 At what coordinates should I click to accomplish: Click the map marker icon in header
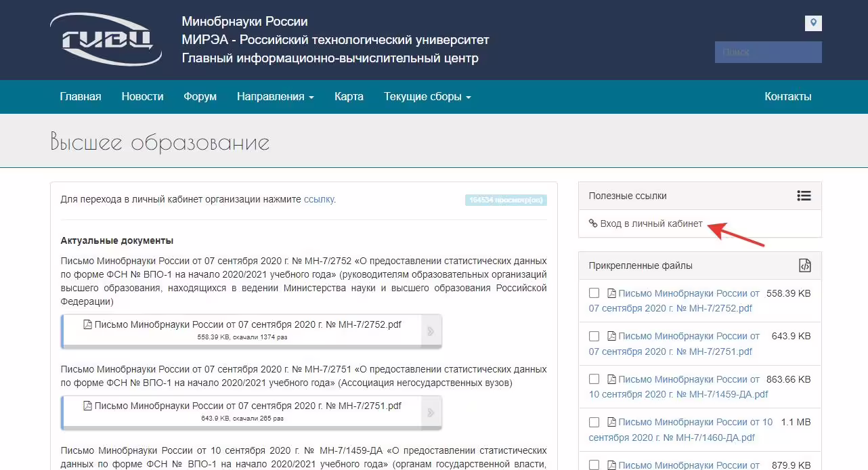[813, 23]
